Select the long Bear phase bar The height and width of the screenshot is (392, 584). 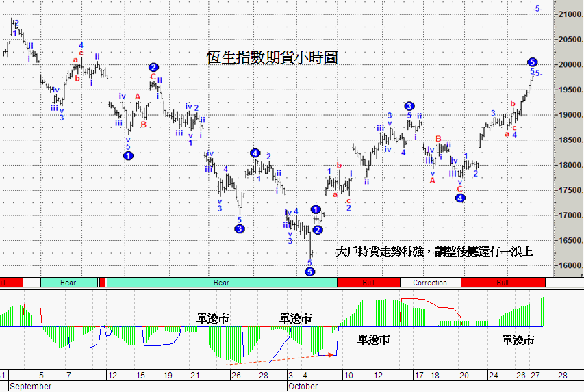[x=222, y=283]
